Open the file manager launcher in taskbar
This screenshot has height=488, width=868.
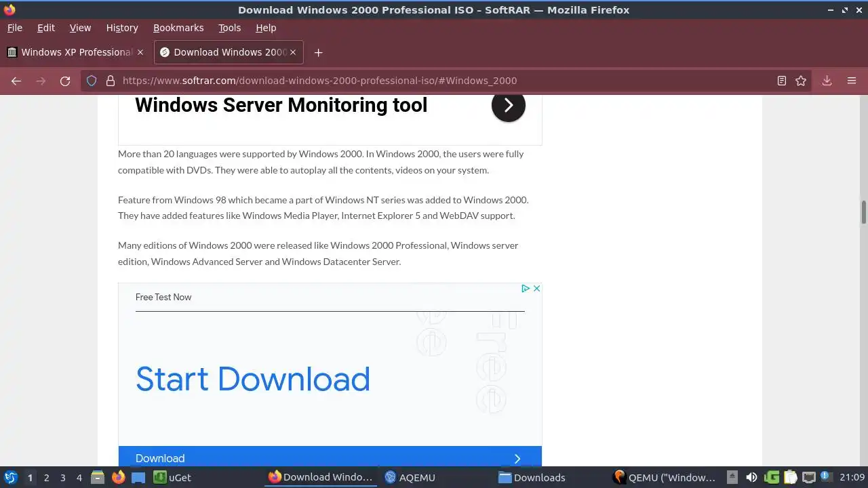pos(98,477)
